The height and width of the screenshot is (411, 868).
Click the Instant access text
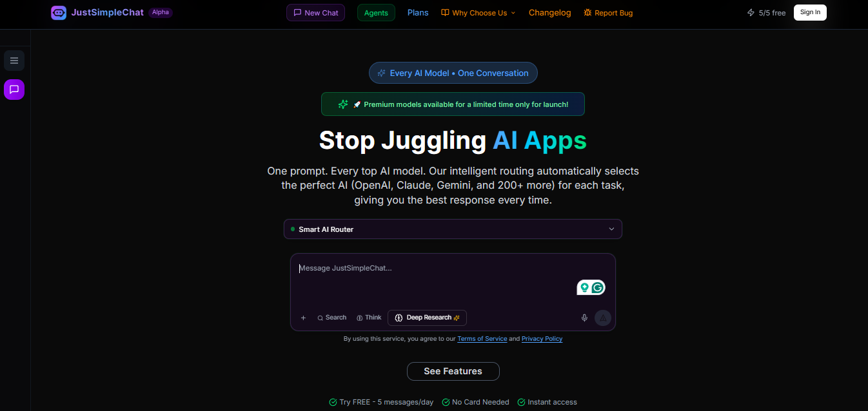click(552, 402)
